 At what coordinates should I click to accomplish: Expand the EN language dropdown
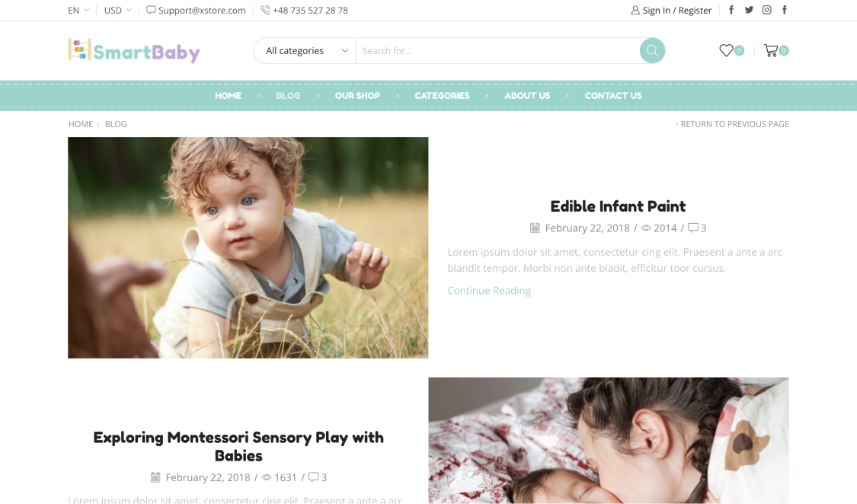(x=78, y=10)
